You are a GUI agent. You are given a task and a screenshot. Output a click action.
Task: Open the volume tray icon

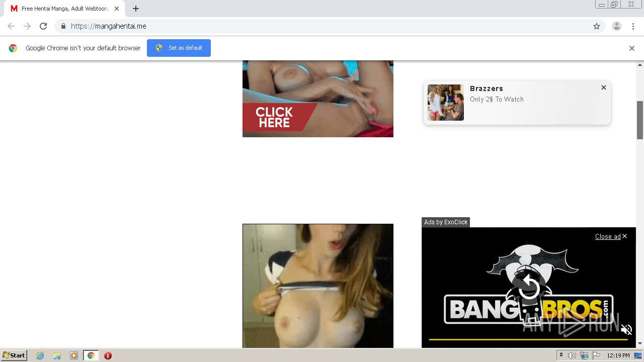(572, 355)
